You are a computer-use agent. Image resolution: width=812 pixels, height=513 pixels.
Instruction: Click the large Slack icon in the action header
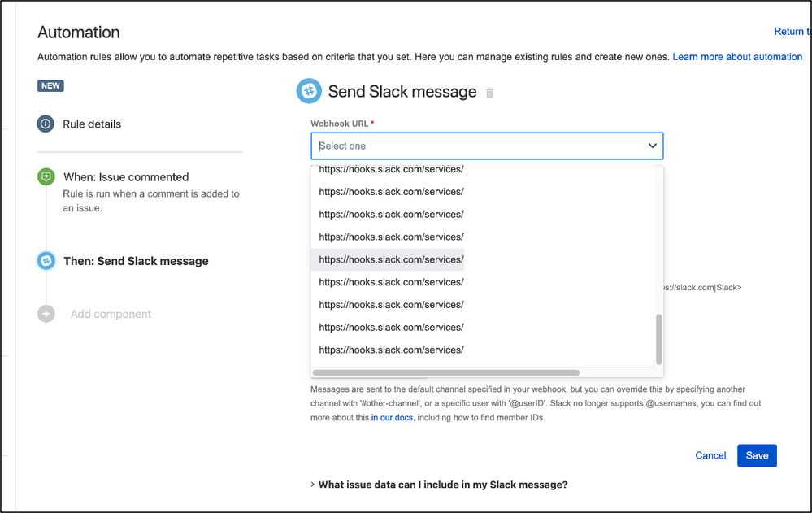tap(309, 91)
